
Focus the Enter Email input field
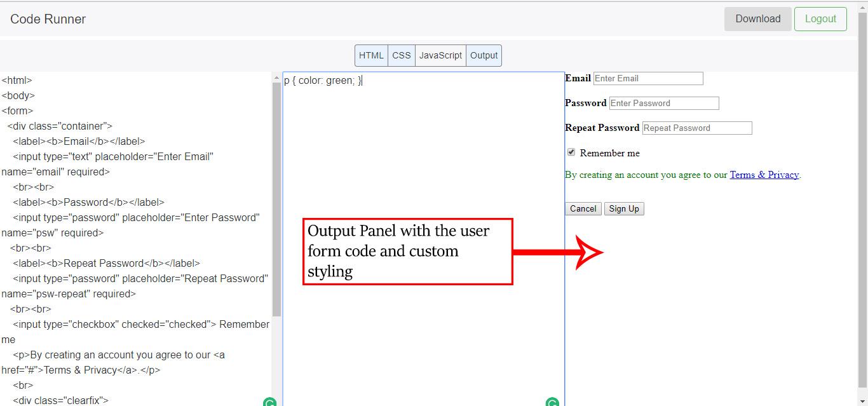(648, 78)
